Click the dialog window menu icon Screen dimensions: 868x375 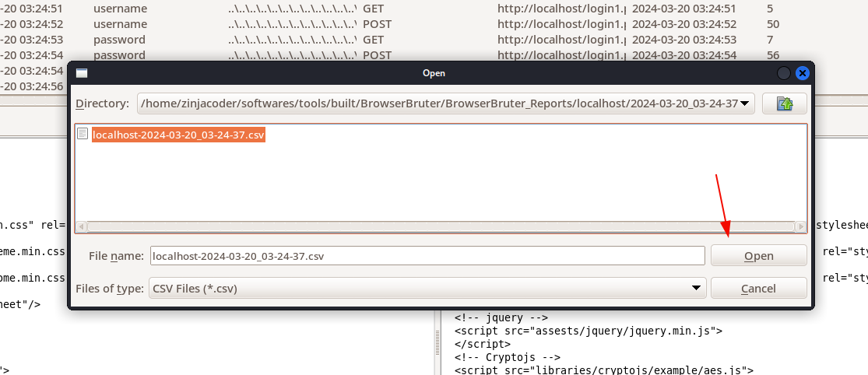tap(82, 73)
